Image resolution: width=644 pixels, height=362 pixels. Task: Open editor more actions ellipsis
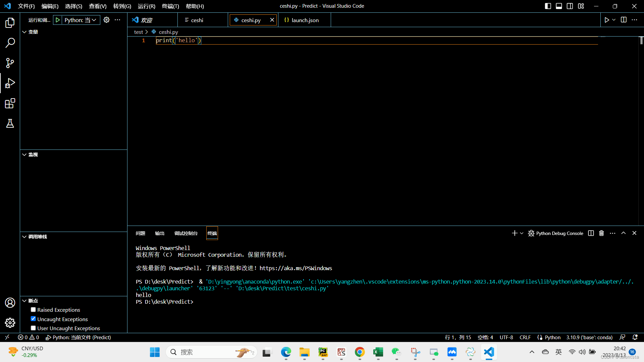(x=634, y=20)
